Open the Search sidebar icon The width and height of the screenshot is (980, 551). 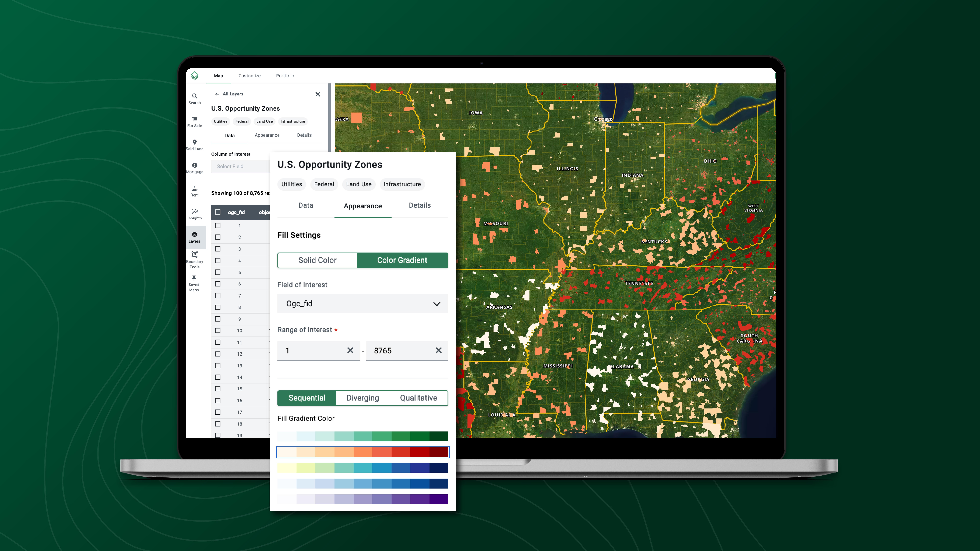pos(194,98)
